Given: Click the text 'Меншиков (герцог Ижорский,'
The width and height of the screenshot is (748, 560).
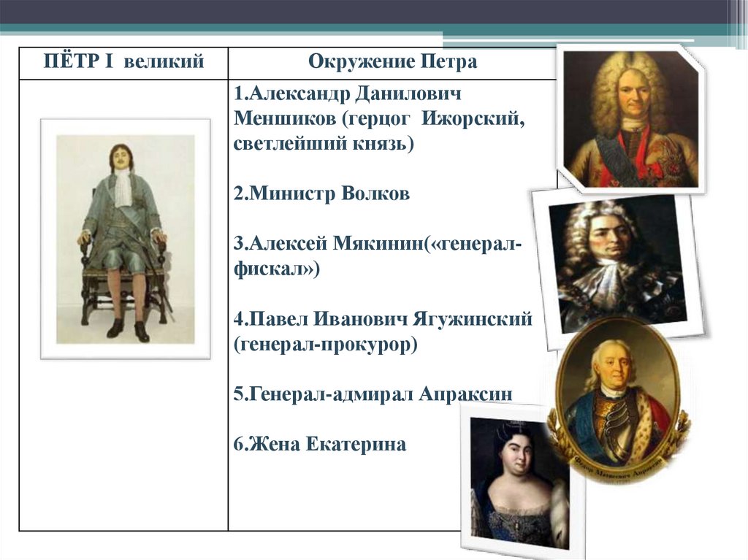Looking at the screenshot, I should point(379,118).
